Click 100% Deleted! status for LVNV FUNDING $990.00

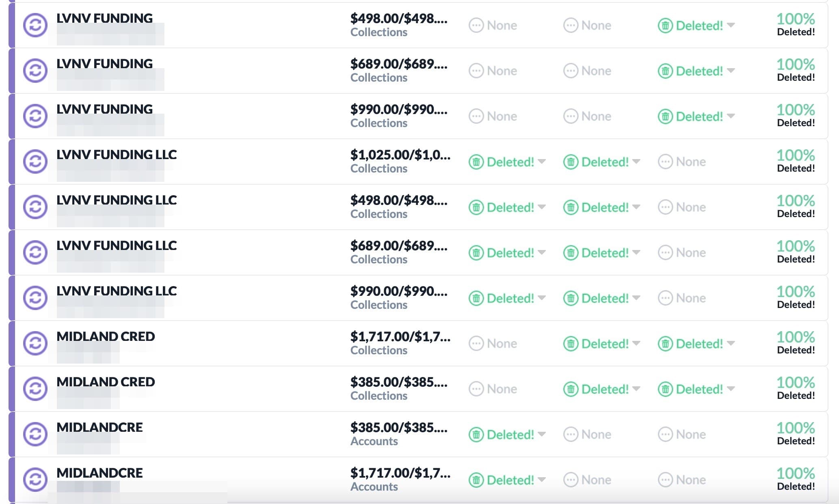click(x=796, y=116)
